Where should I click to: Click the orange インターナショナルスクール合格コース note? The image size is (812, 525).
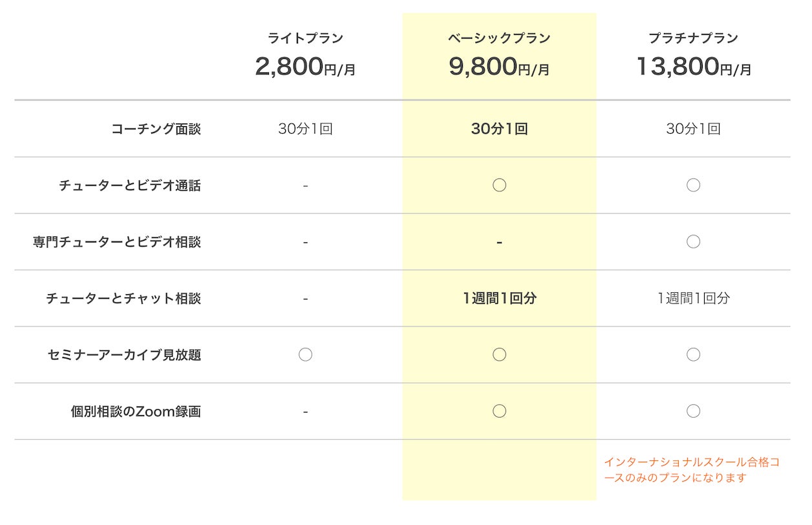point(692,470)
